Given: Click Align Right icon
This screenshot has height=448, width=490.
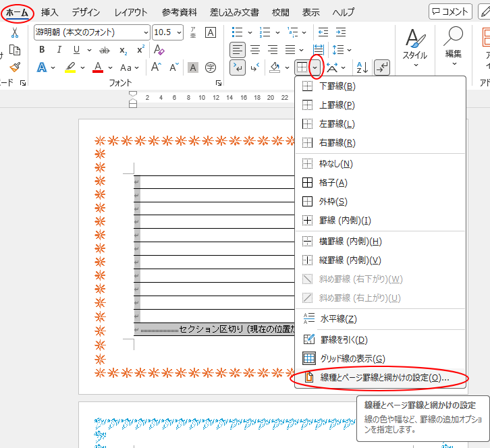Looking at the screenshot, I should pyautogui.click(x=273, y=50).
